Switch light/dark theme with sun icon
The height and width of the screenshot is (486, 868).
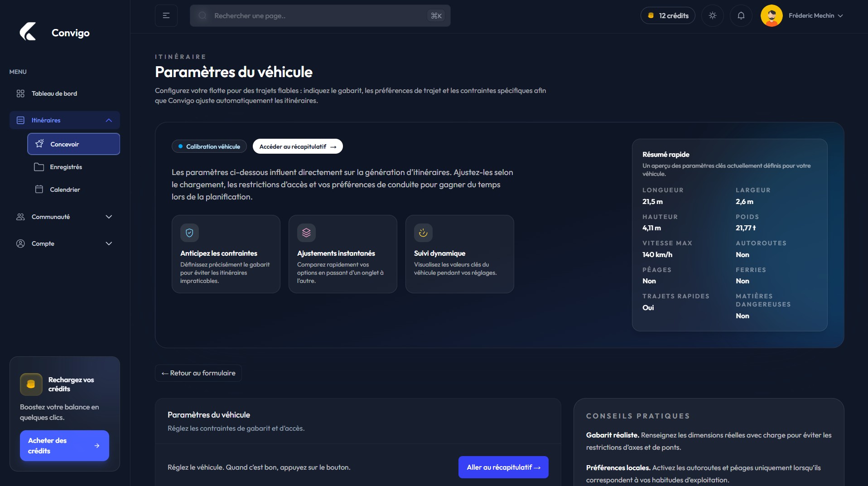[713, 16]
